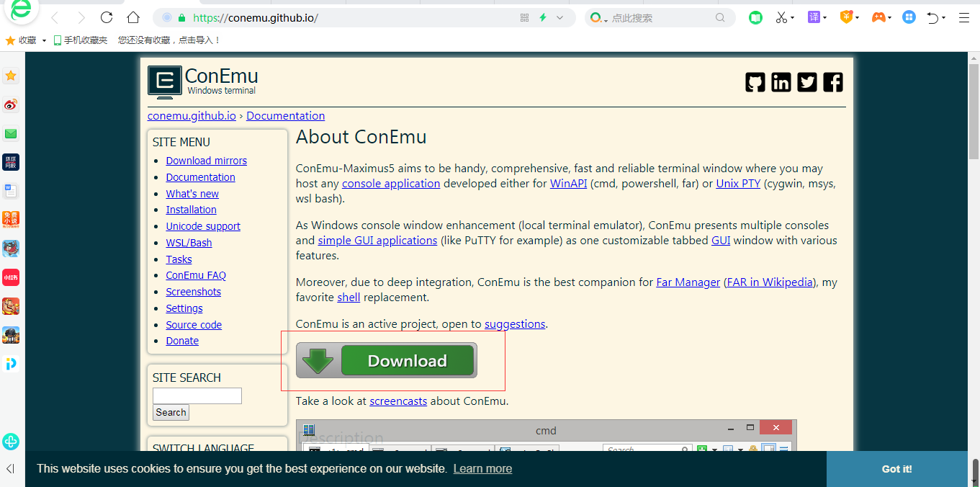Image resolution: width=980 pixels, height=487 pixels.
Task: Click the scissors screenshot tool
Action: pyautogui.click(x=781, y=18)
